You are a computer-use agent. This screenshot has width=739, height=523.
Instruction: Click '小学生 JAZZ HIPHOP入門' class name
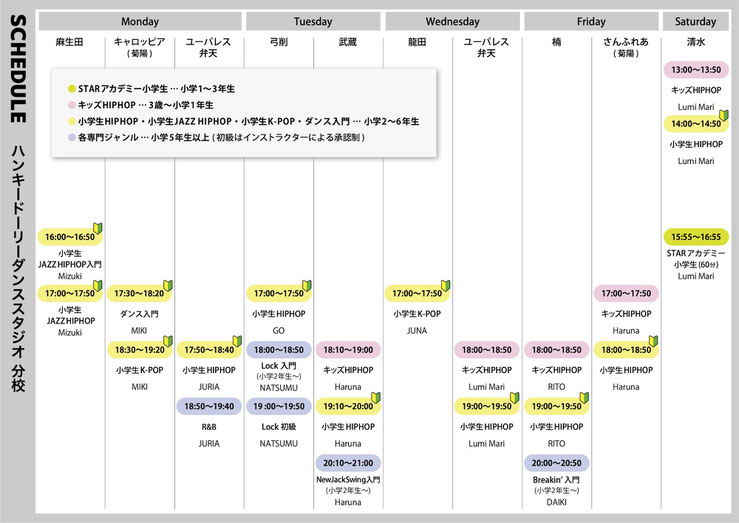click(x=70, y=259)
